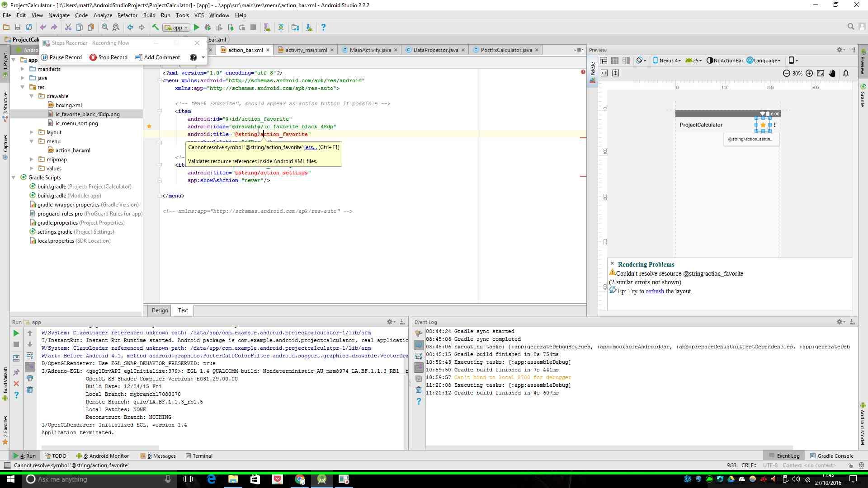Image resolution: width=868 pixels, height=488 pixels.
Task: Zoom out the layout preview
Action: click(787, 73)
